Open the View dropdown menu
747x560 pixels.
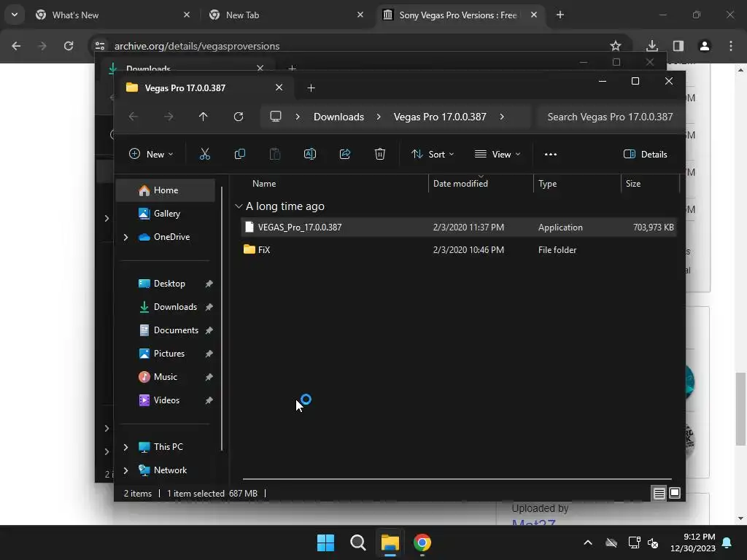[x=498, y=155]
